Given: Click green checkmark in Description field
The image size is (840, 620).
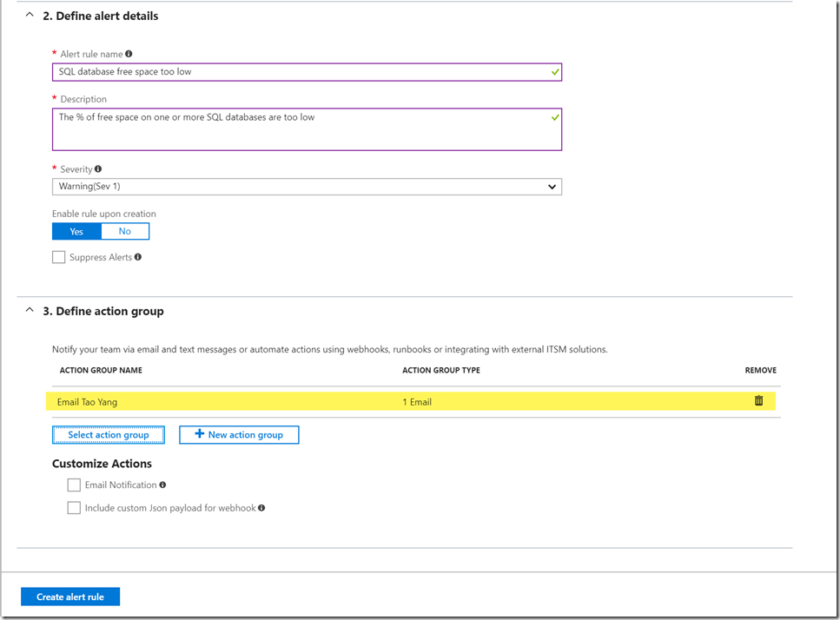Looking at the screenshot, I should click(x=555, y=117).
